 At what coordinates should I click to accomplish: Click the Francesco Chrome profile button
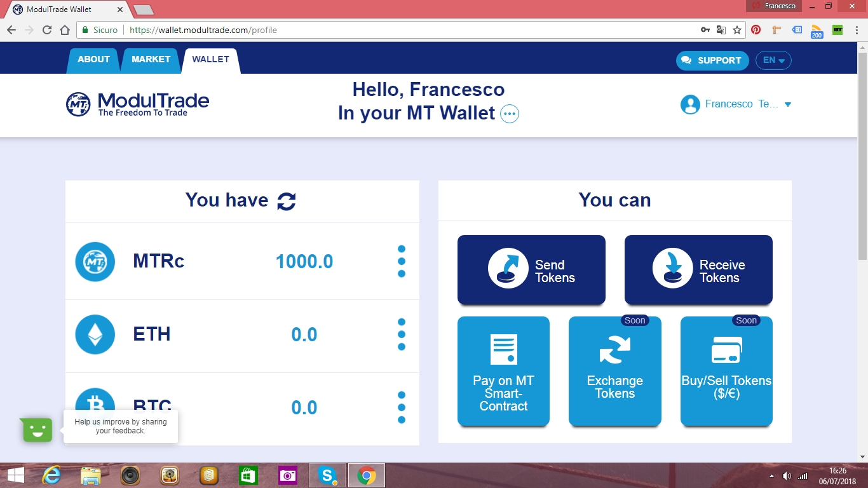click(775, 6)
